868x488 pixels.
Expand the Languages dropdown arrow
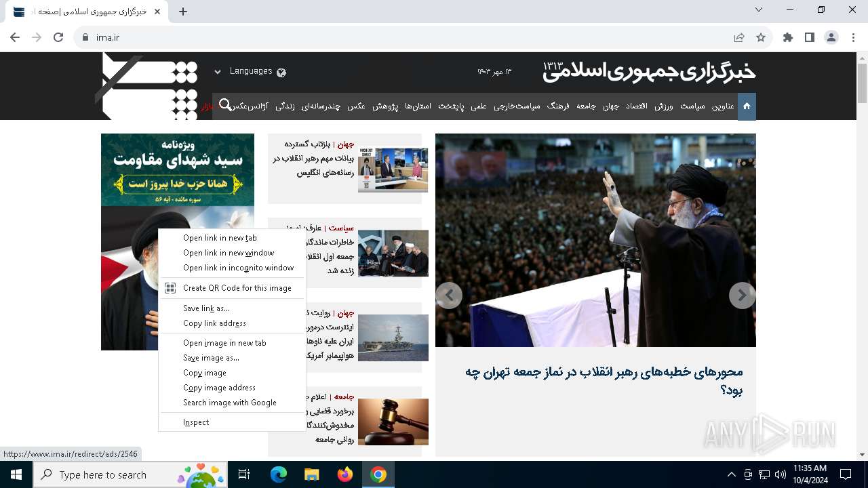(x=218, y=72)
